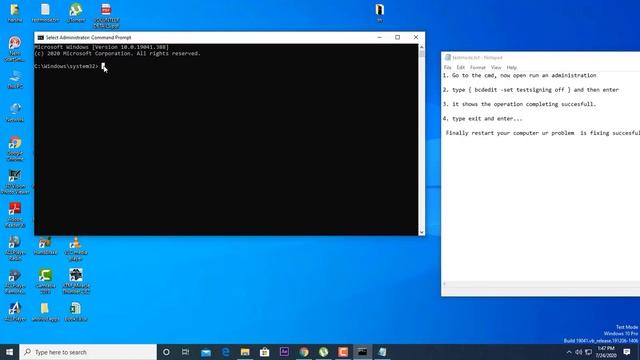
Task: Open the notification Action Center
Action: (x=627, y=352)
